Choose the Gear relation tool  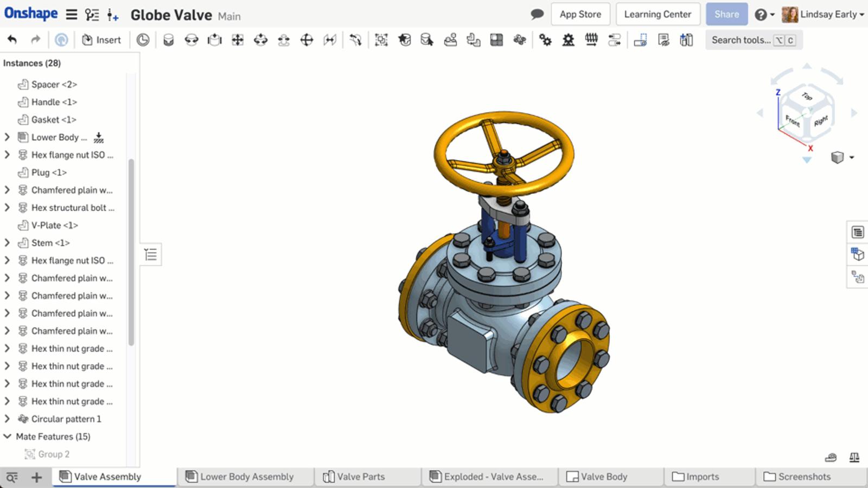point(545,40)
